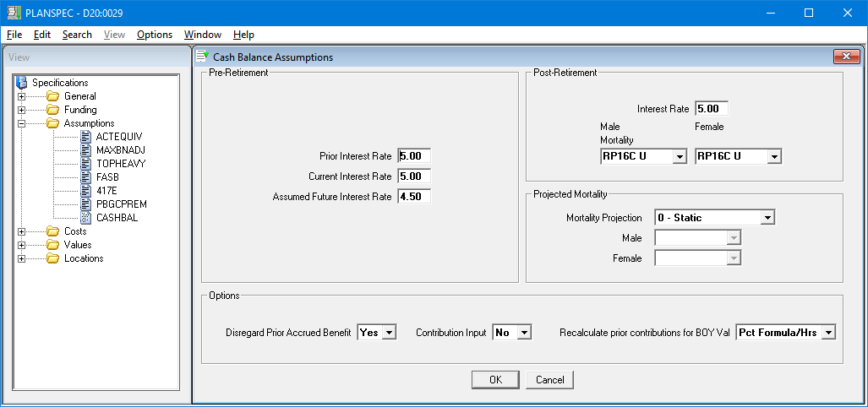Open the Window menu
Viewport: 868px width, 407px height.
click(x=203, y=35)
